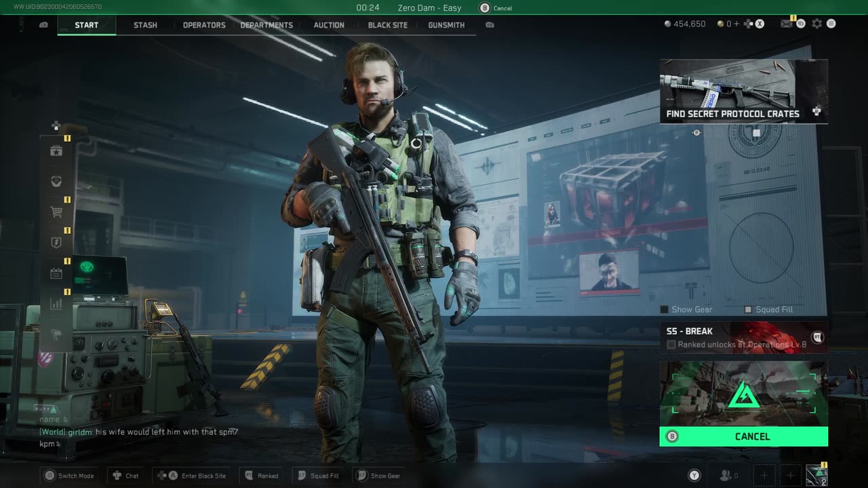Click the player avatar in bottom-right corner
Image resolution: width=868 pixels, height=488 pixels.
816,475
